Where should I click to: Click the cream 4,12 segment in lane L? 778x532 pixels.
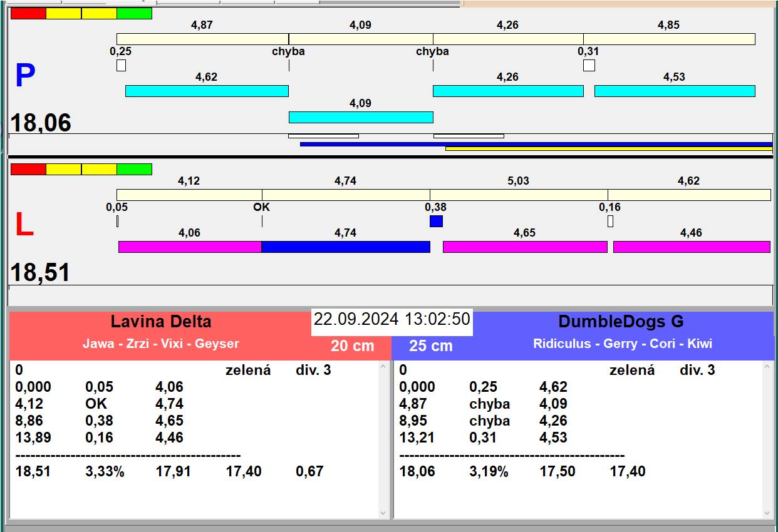[x=189, y=195]
